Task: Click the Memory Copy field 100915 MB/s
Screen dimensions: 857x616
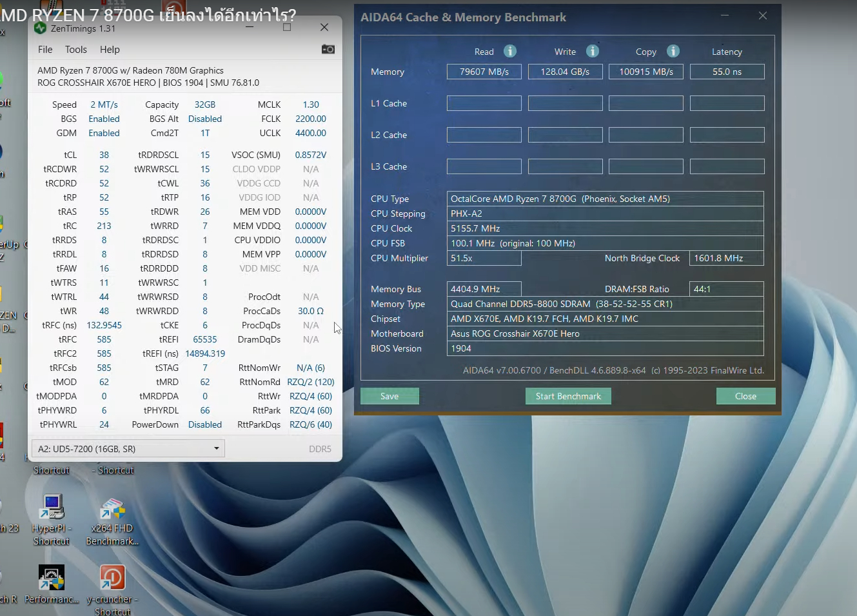Action: (x=646, y=72)
